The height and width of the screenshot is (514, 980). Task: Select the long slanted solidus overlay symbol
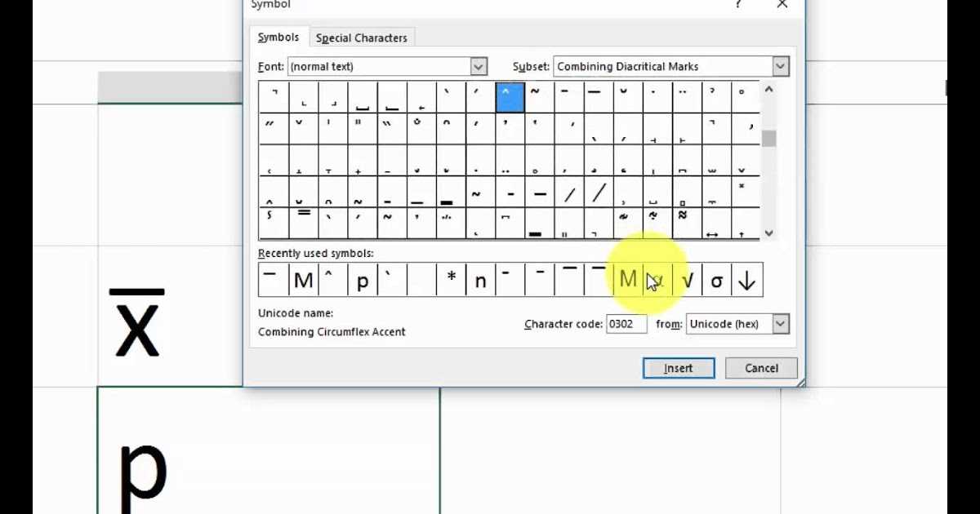597,193
